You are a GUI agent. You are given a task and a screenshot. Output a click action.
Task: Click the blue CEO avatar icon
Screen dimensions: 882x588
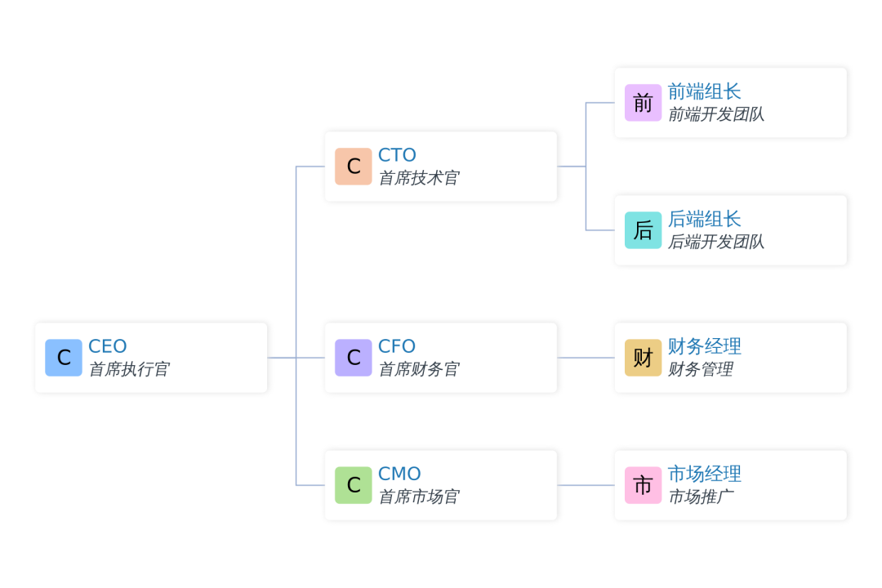64,358
